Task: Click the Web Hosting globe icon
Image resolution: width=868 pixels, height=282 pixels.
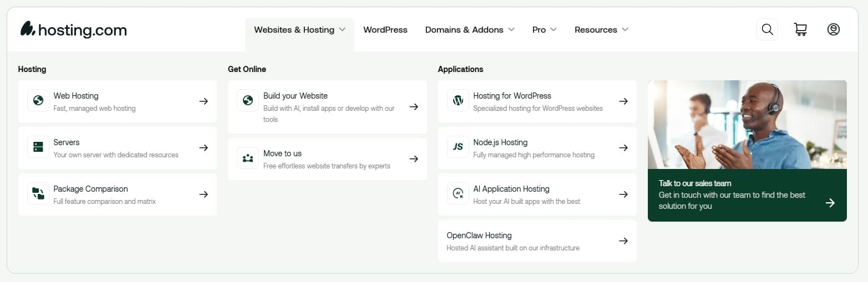Action: point(38,101)
